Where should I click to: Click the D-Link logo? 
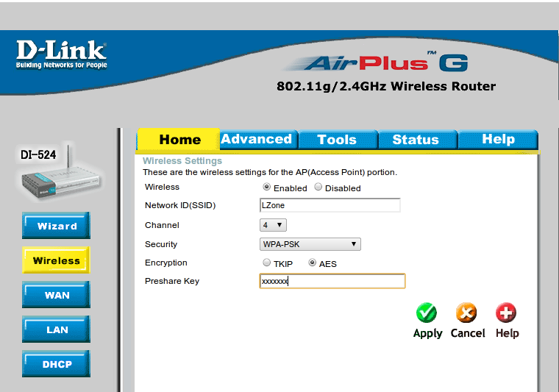pos(61,54)
